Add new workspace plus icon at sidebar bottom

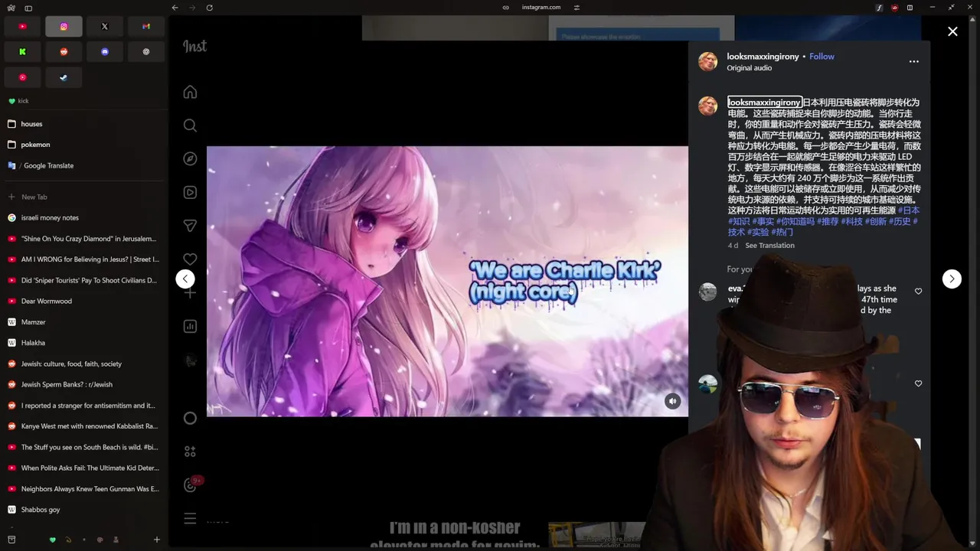(156, 540)
